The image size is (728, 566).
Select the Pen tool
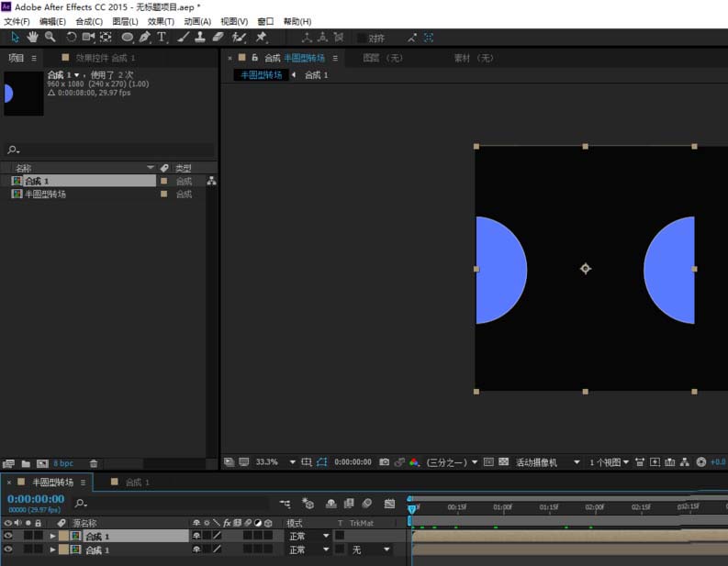point(144,37)
